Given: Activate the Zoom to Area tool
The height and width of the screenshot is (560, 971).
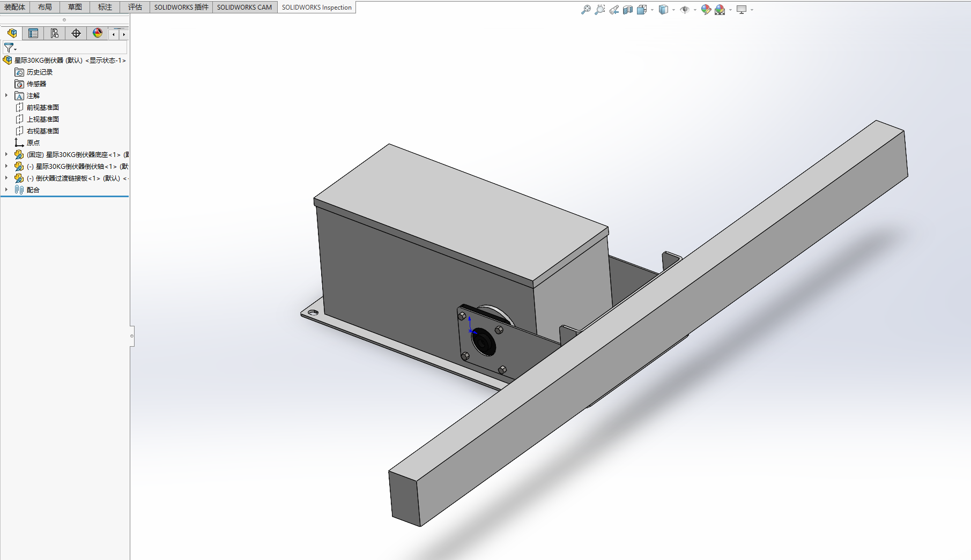Looking at the screenshot, I should (x=600, y=10).
